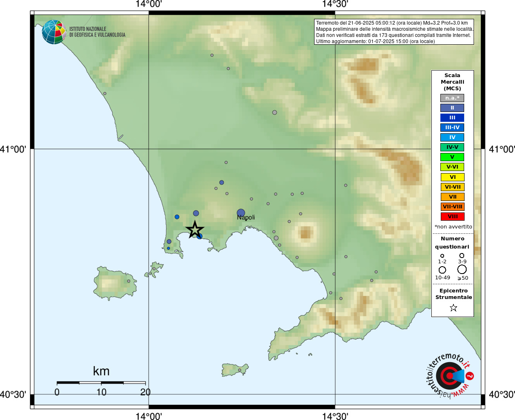Click the Scala Mercalli (MCS) legend title
This screenshot has height=420, width=515.
(452, 82)
